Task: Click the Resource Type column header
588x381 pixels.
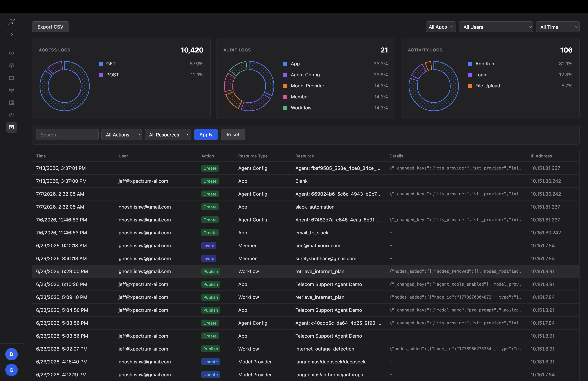Action: tap(253, 156)
